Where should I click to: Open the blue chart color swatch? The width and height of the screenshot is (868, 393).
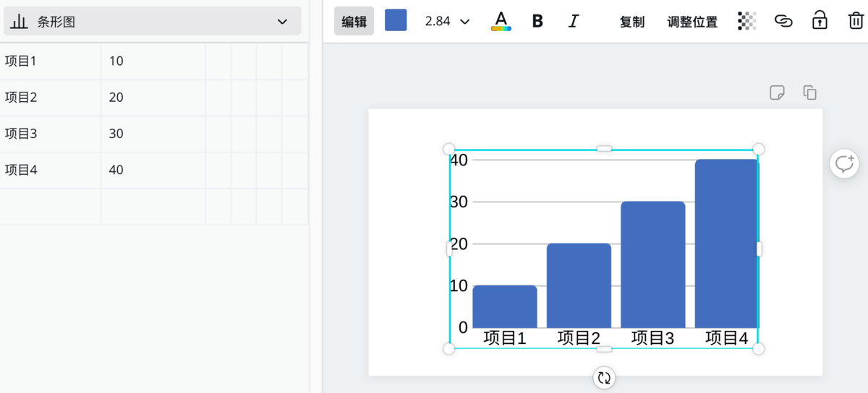point(396,20)
